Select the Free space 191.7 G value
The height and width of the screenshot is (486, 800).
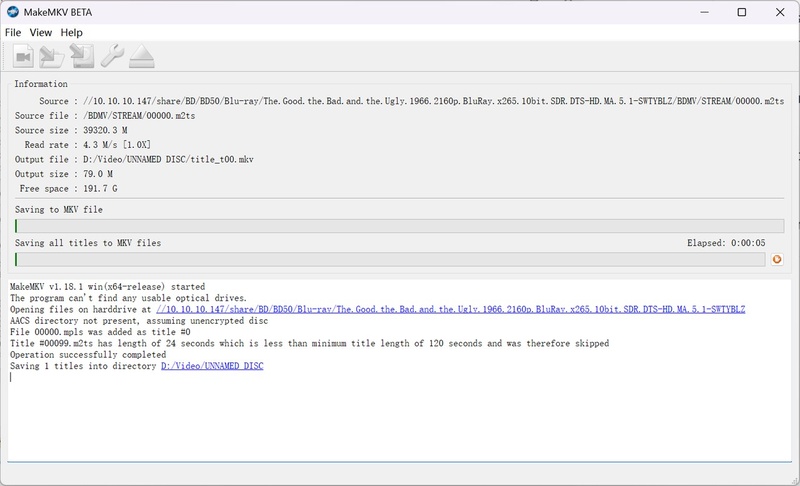(x=100, y=189)
